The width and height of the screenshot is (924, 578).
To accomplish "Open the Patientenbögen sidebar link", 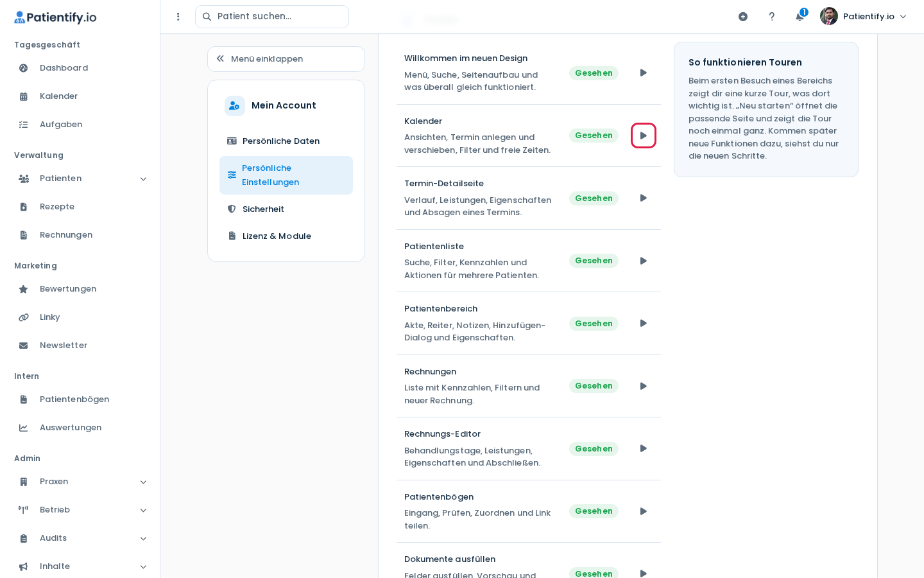I will [x=80, y=399].
